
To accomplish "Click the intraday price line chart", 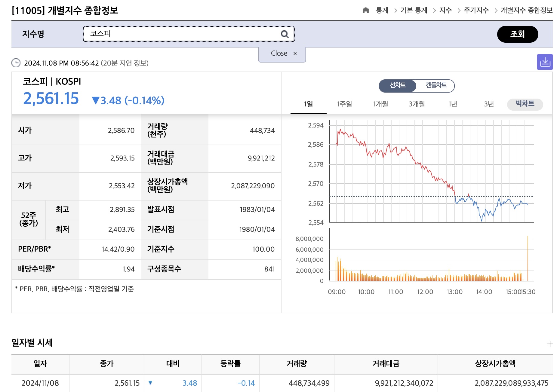I will pyautogui.click(x=431, y=172).
